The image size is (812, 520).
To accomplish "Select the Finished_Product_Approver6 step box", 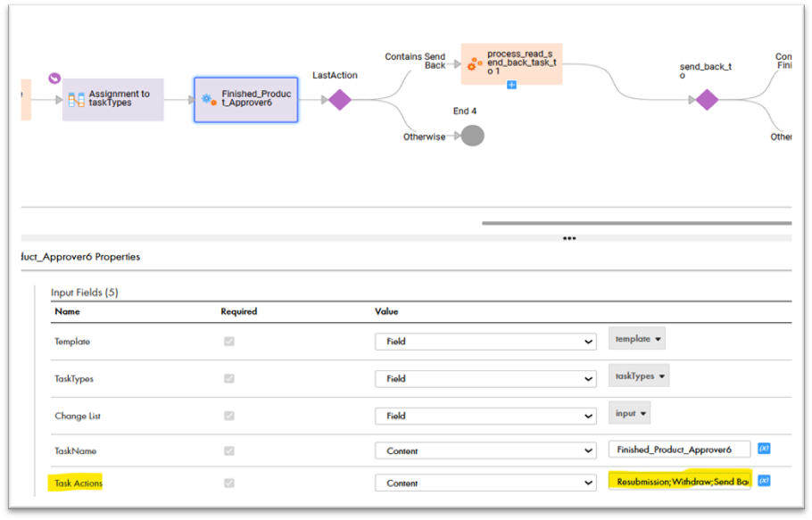I will [x=246, y=100].
